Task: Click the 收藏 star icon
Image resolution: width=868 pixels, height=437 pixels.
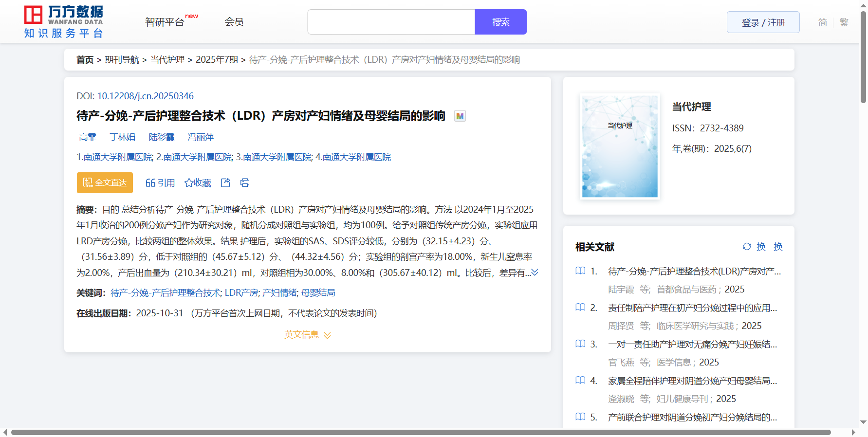Action: point(189,183)
